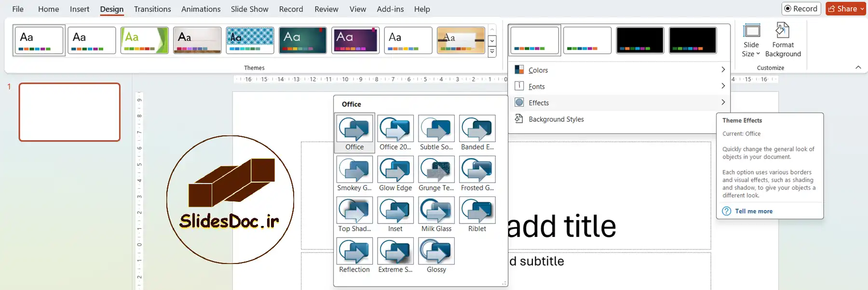The height and width of the screenshot is (290, 868).
Task: Open the Transitions tab
Action: pos(152,9)
